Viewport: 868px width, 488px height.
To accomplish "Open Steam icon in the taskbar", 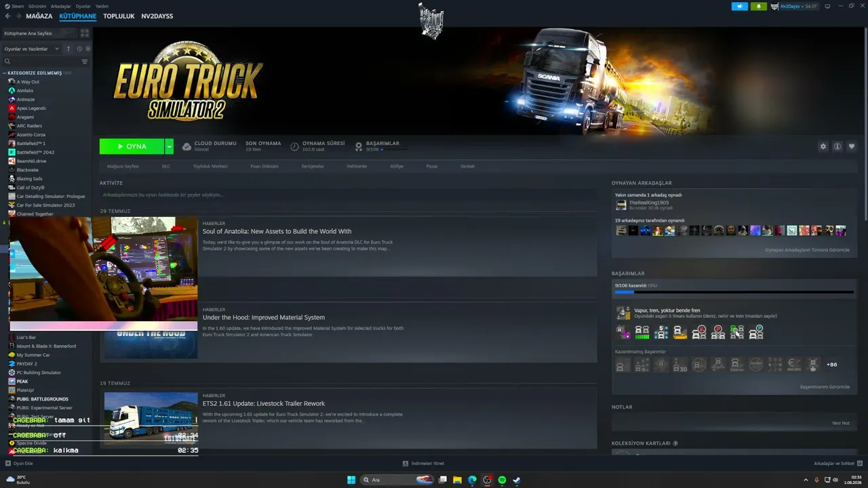I will [517, 480].
